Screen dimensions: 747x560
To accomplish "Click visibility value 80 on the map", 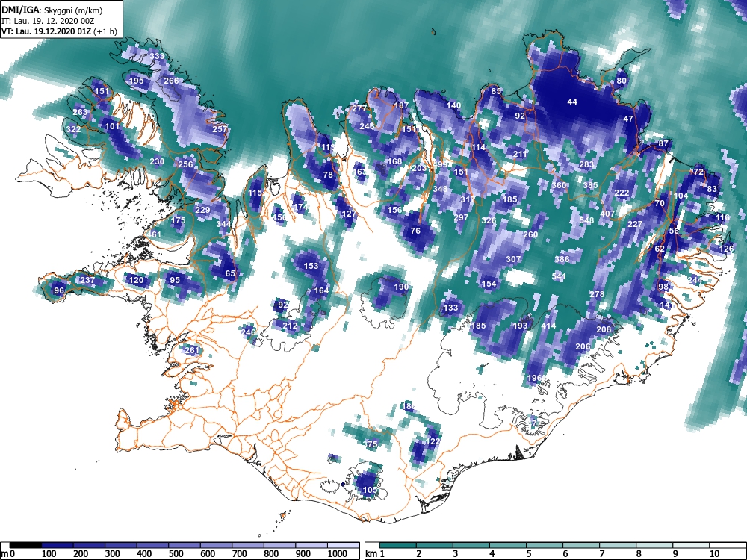I will 622,81.
